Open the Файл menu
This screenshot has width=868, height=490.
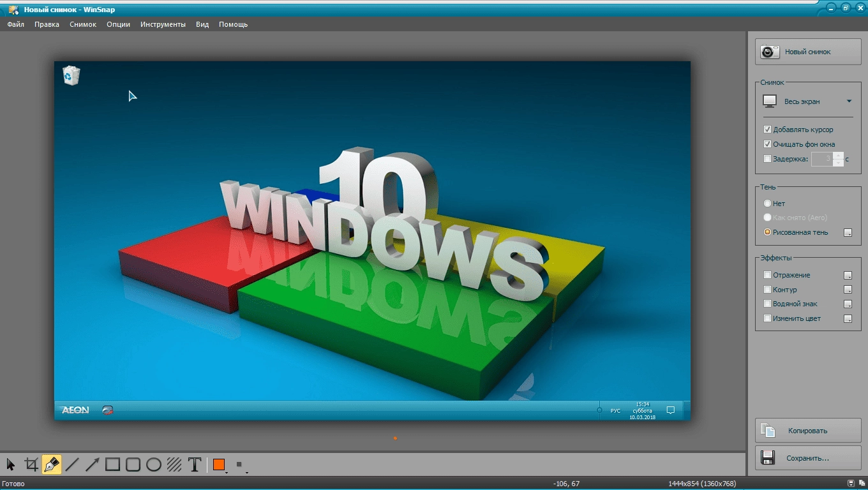click(x=16, y=24)
